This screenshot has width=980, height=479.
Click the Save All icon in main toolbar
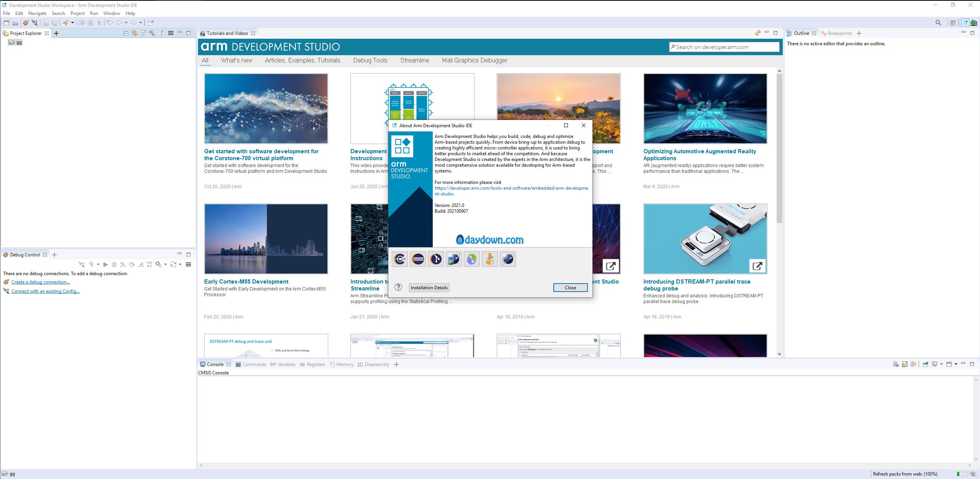click(54, 23)
